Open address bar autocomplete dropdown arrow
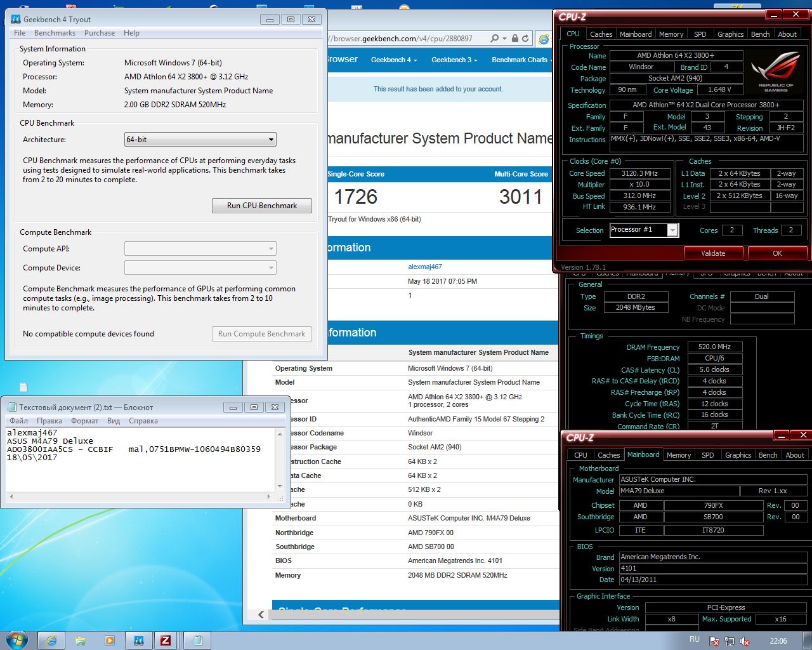 point(504,38)
